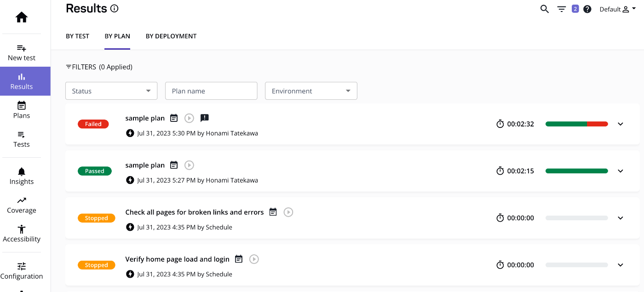Run the broken links plan with play icon
Screen dimensions: 644x292
[288, 212]
